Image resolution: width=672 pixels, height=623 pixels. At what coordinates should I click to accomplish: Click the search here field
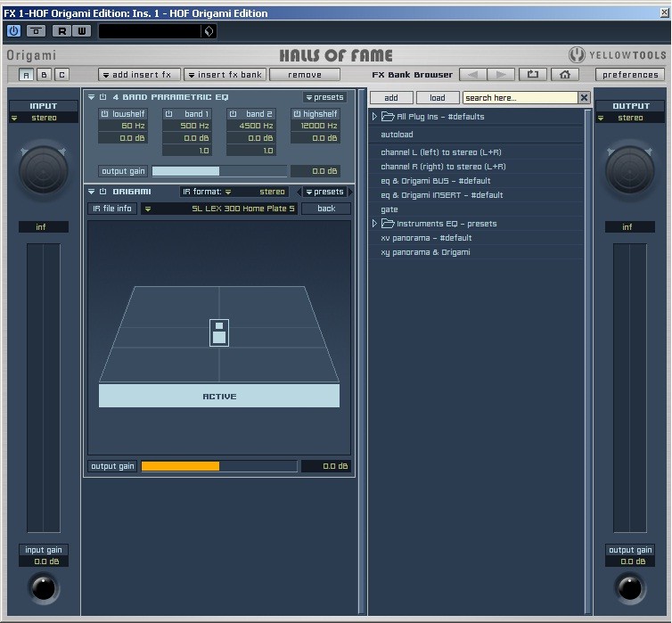coord(520,98)
